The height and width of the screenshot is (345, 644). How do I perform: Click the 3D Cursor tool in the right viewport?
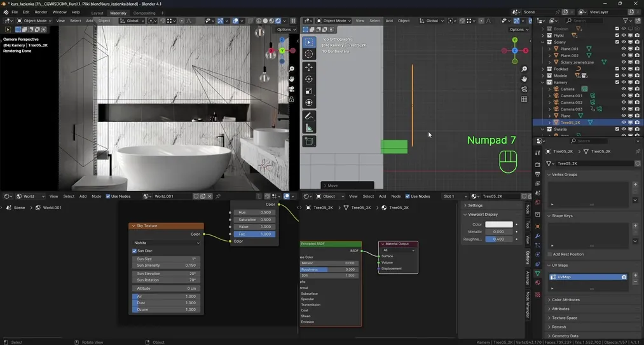308,55
